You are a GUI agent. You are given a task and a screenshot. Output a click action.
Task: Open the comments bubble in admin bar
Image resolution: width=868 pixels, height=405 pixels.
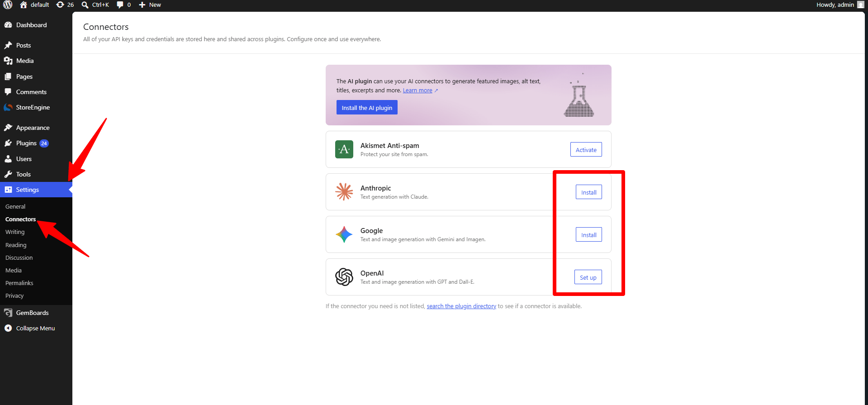tap(120, 5)
